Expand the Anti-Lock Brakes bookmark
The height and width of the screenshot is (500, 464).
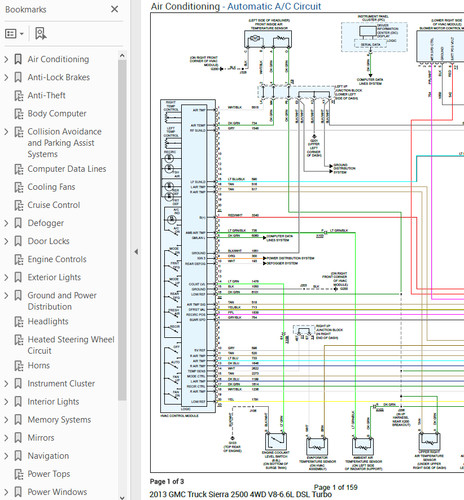(6, 77)
